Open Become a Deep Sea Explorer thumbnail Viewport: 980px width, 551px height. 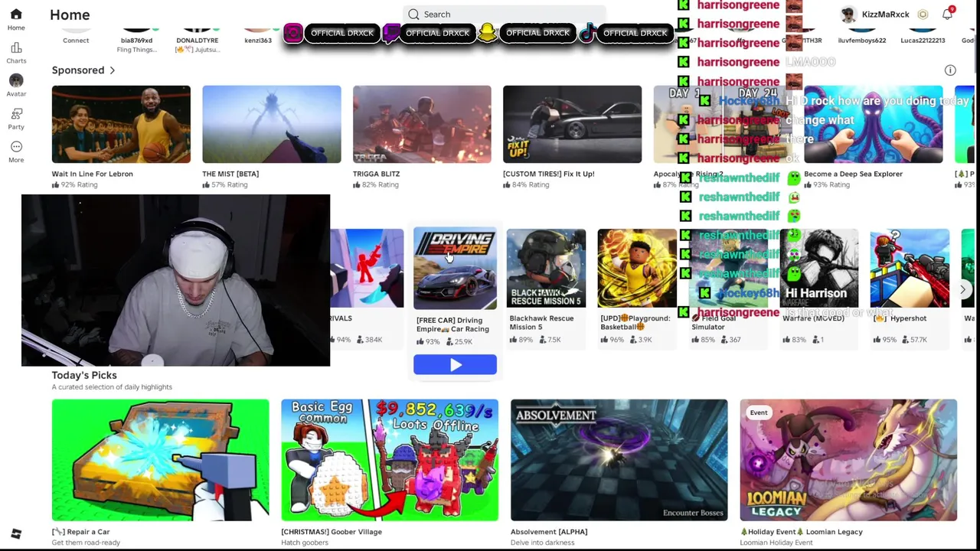(x=873, y=124)
